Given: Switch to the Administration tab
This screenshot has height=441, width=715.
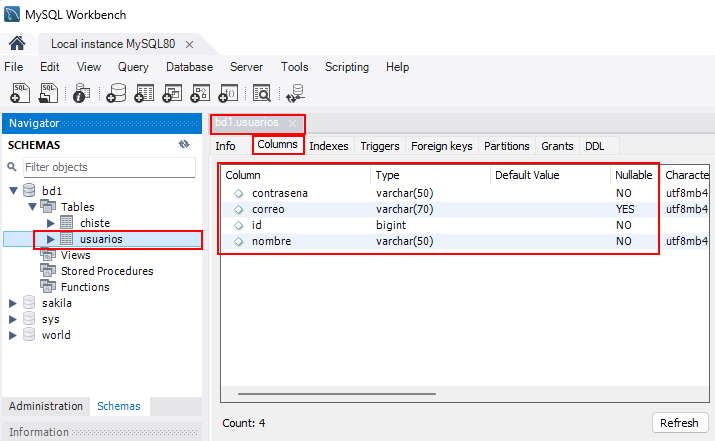Looking at the screenshot, I should 46,406.
